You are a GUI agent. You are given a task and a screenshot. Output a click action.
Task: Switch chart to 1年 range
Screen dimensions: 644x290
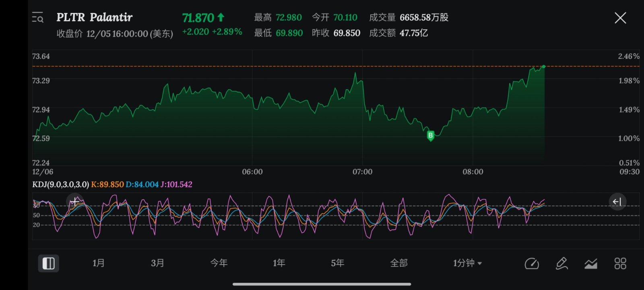[279, 263]
